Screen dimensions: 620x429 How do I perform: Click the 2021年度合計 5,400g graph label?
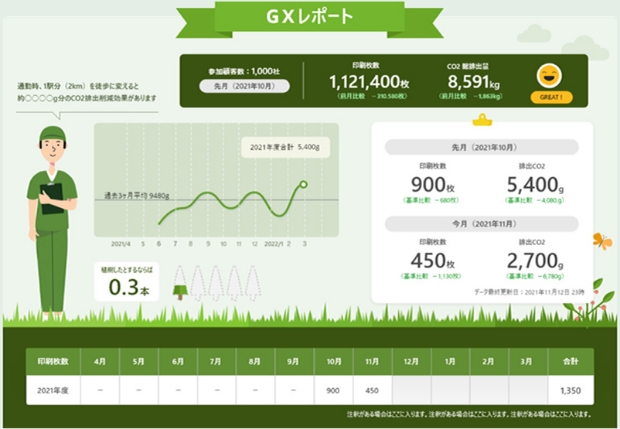tap(285, 147)
